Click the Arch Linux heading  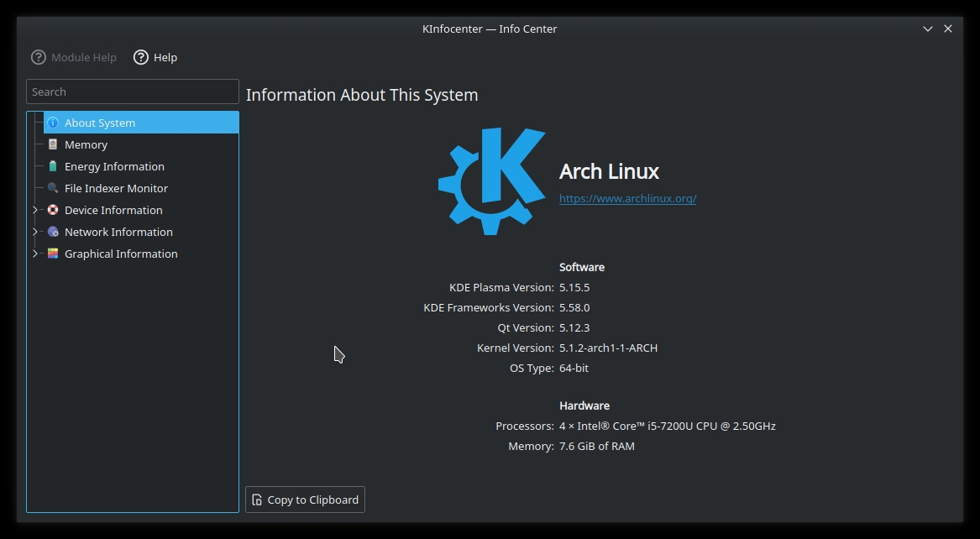610,171
